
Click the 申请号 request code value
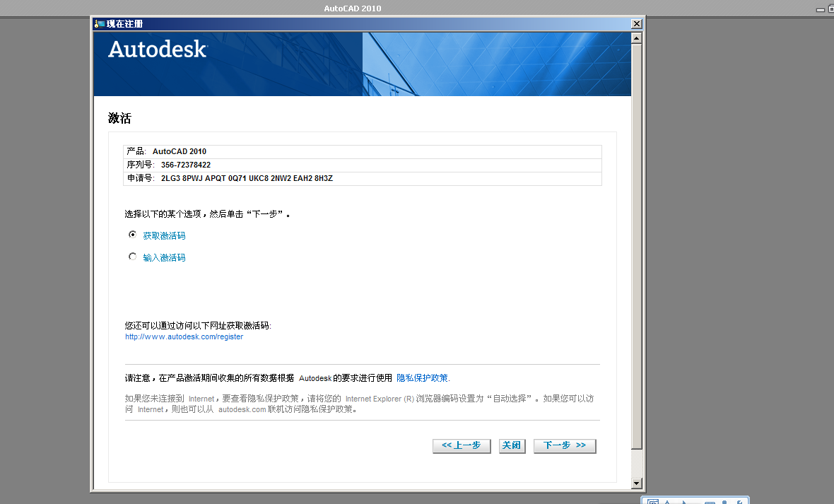247,179
